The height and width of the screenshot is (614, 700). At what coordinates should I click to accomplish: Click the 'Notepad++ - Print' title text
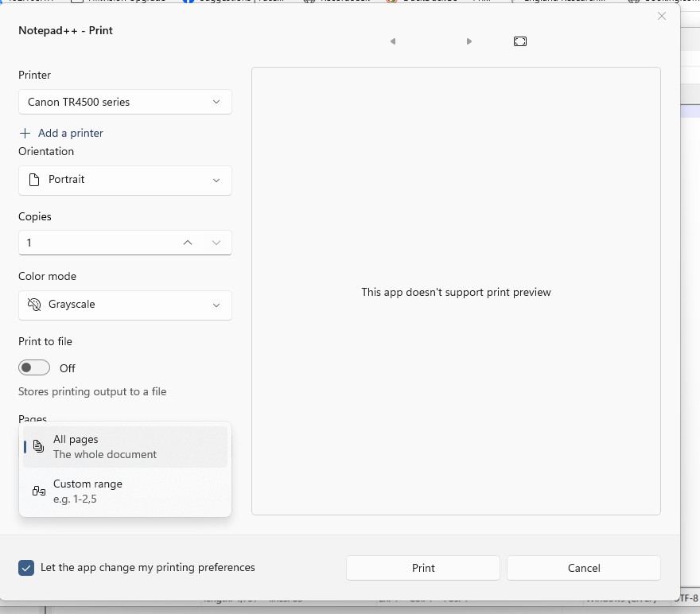(x=65, y=30)
